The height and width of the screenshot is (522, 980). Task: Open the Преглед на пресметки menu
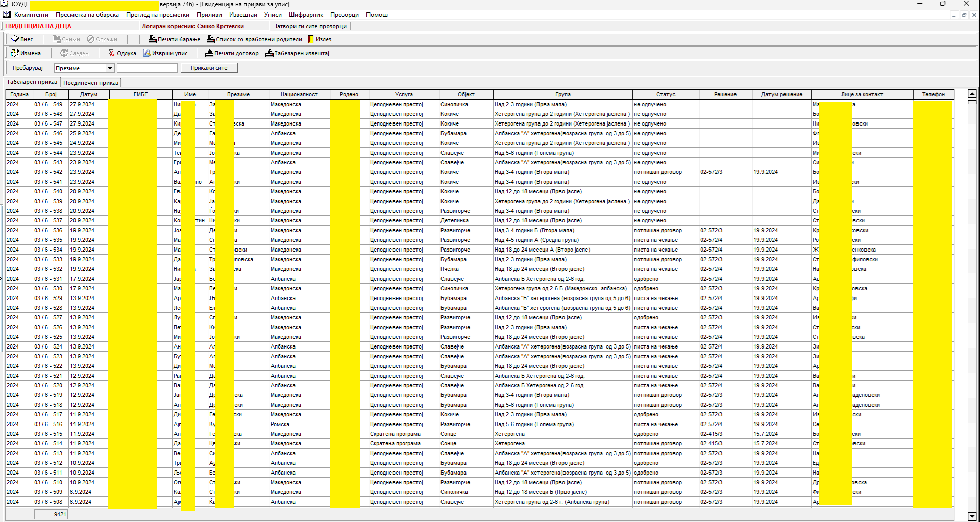[158, 15]
